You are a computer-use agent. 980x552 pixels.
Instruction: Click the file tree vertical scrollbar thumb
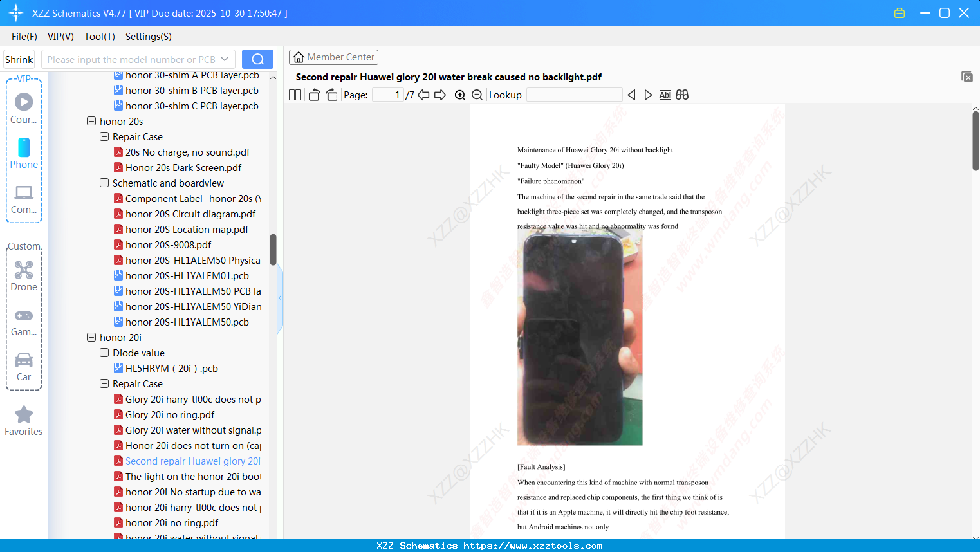(x=273, y=250)
